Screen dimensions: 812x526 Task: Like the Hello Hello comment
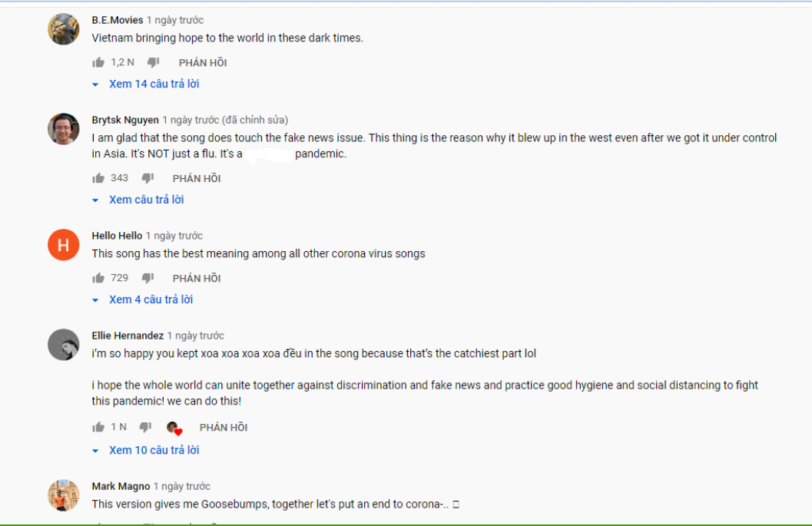[x=98, y=278]
